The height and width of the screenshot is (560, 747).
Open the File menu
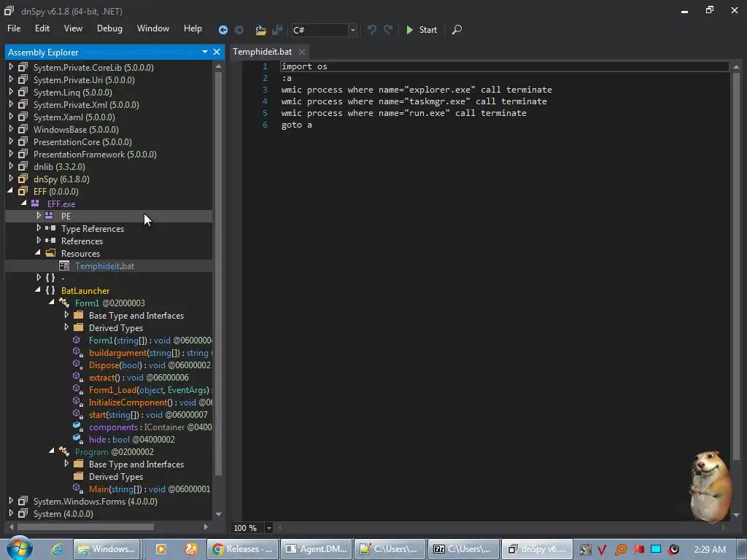pos(14,28)
